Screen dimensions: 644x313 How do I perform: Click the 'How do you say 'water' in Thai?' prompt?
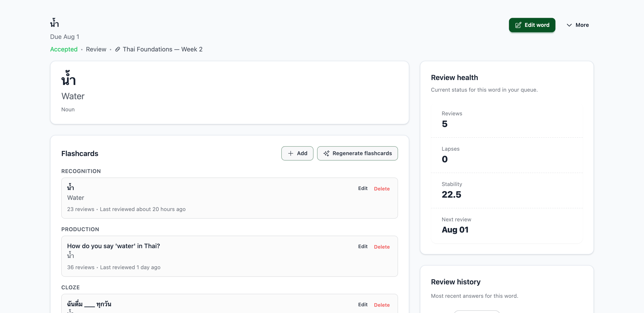pyautogui.click(x=114, y=246)
